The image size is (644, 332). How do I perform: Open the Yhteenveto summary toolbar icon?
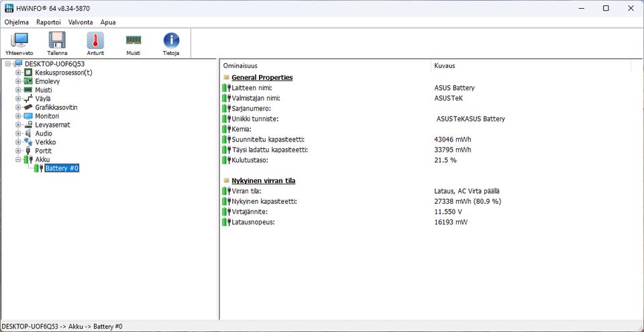tap(19, 41)
